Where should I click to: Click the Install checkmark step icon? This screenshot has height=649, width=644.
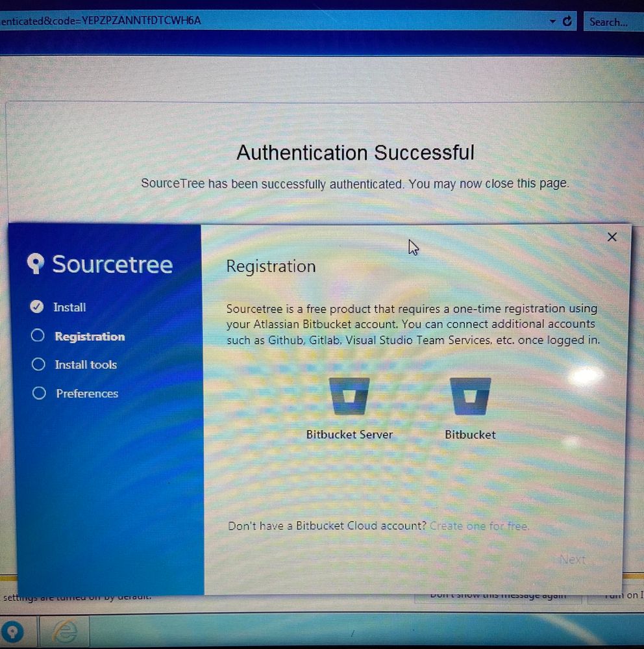click(x=37, y=307)
